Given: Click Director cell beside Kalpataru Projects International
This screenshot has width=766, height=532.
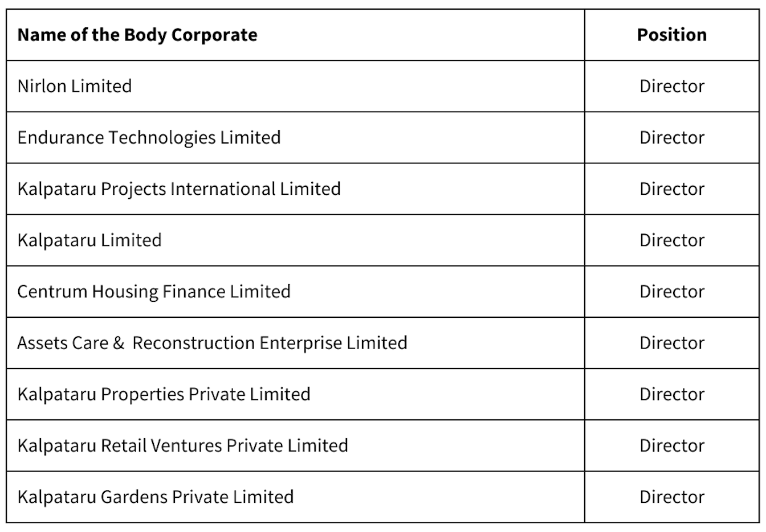Looking at the screenshot, I should 671,189.
